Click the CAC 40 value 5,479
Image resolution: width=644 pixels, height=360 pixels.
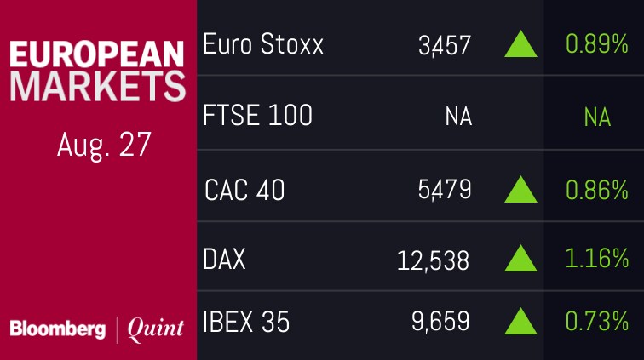click(443, 191)
